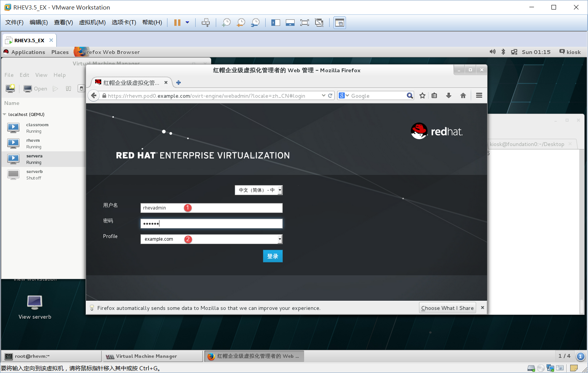
Task: Take a snapshot using VMware snapshot icon
Action: (226, 22)
